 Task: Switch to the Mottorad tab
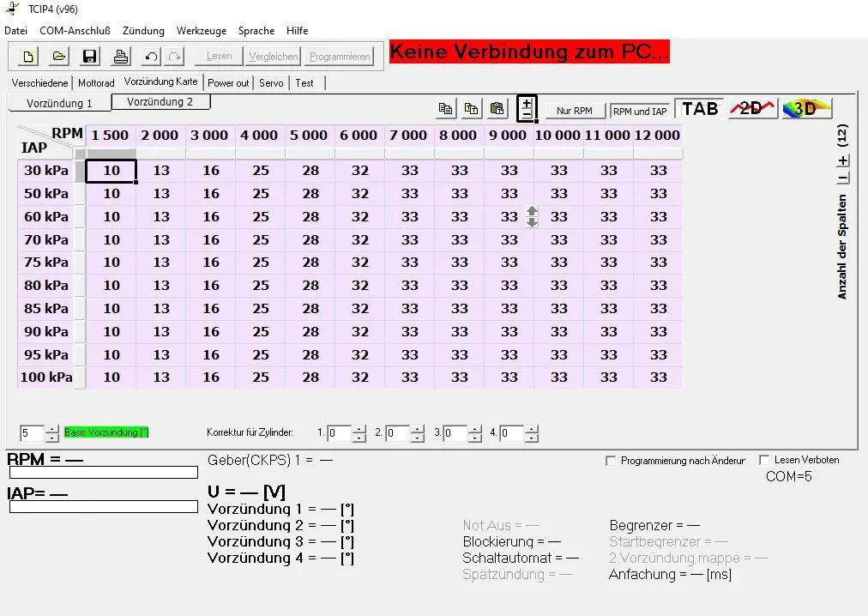point(96,83)
